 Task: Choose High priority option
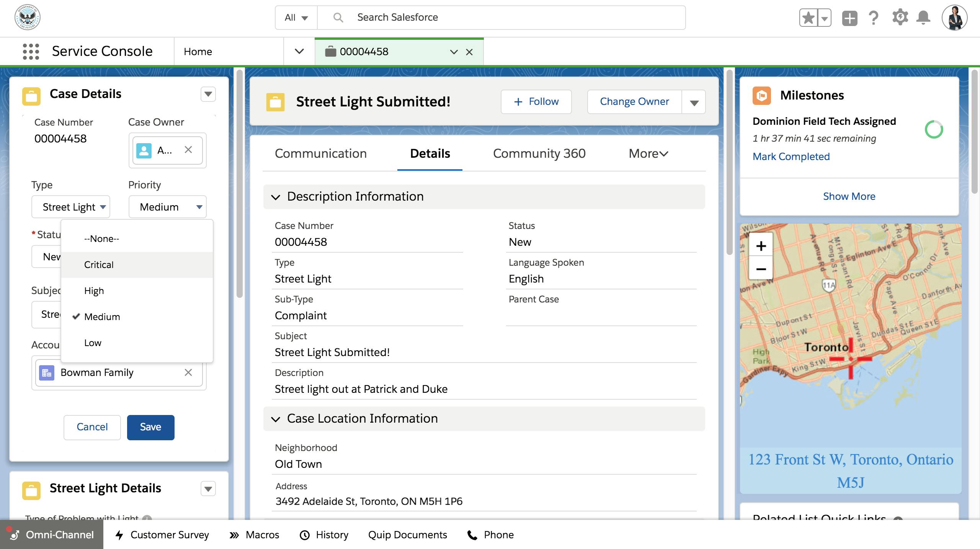pos(137,291)
